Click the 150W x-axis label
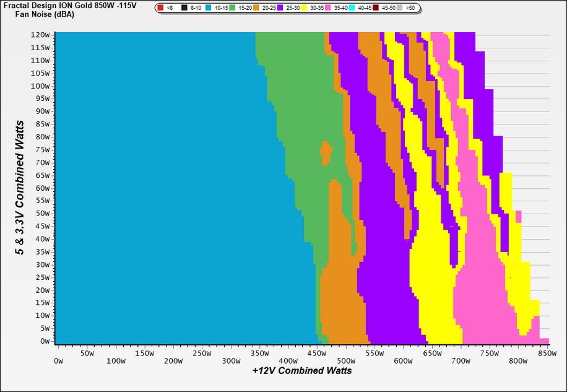This screenshot has width=567, height=392. (x=145, y=354)
